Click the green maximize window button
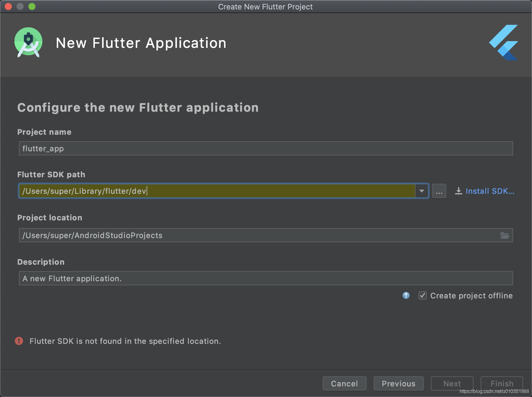This screenshot has width=532, height=397. (32, 6)
